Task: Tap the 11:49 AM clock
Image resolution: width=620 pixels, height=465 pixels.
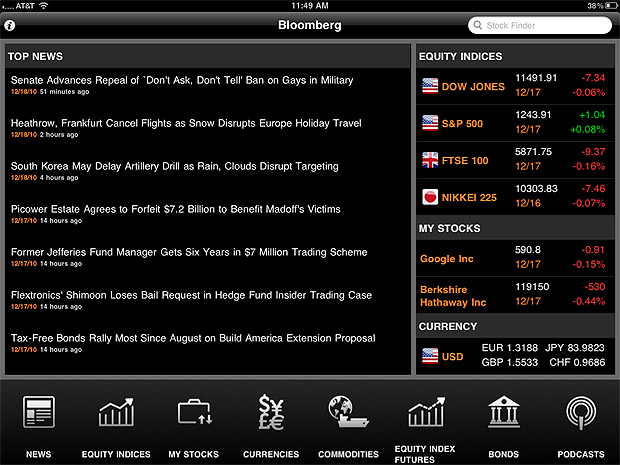Action: [x=310, y=6]
